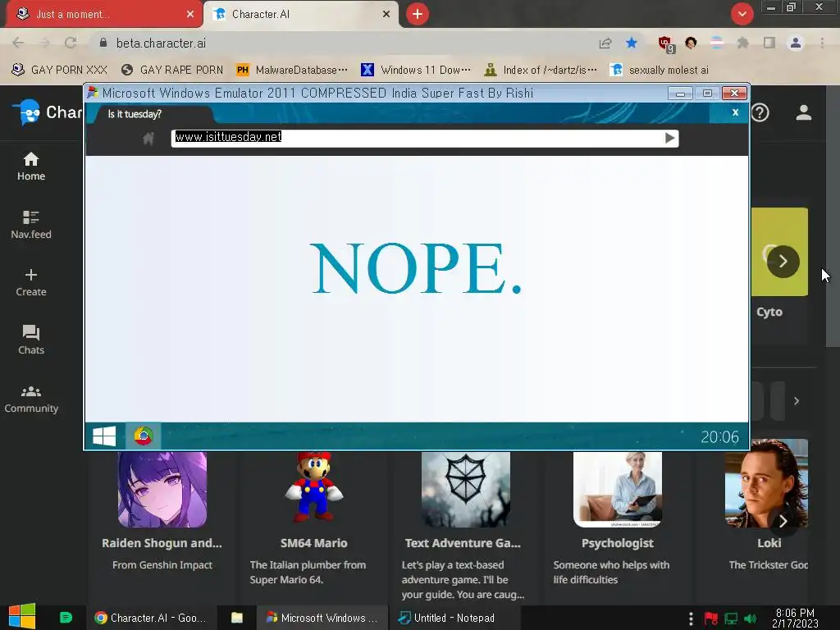Click the Character.AI logo icon
Image resolution: width=840 pixels, height=630 pixels.
(29, 112)
